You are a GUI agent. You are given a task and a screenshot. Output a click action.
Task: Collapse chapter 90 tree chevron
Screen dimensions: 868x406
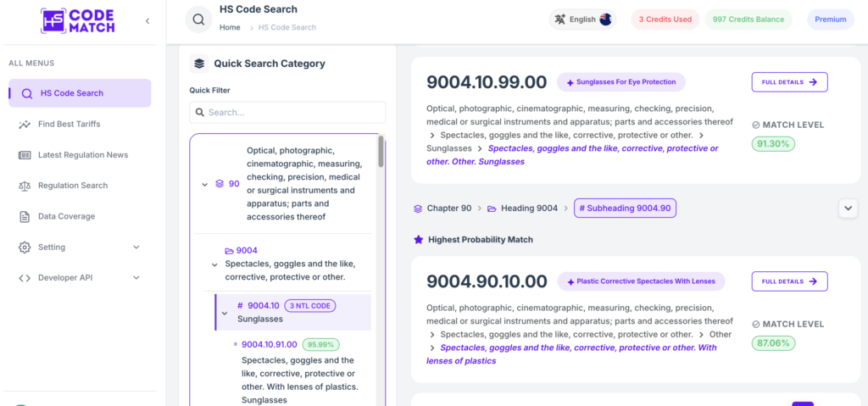(x=205, y=184)
